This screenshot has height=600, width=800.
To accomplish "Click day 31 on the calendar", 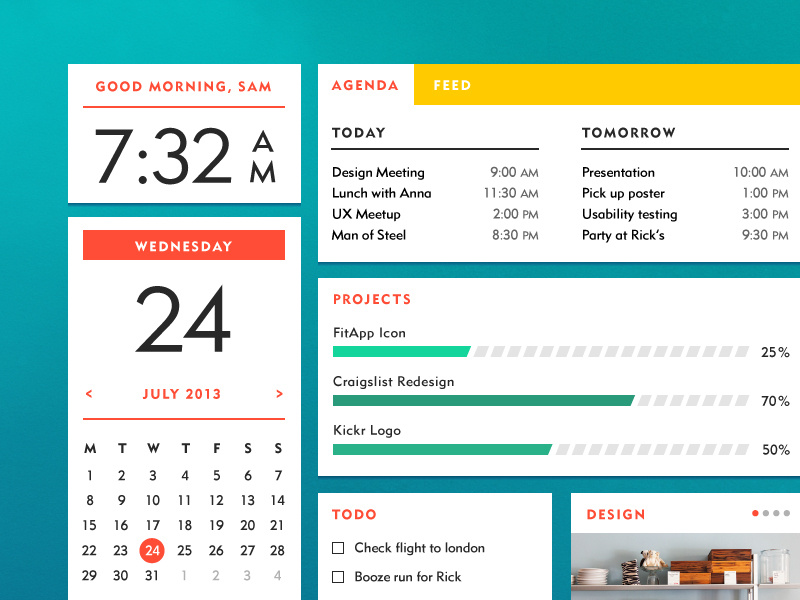I will [x=153, y=575].
